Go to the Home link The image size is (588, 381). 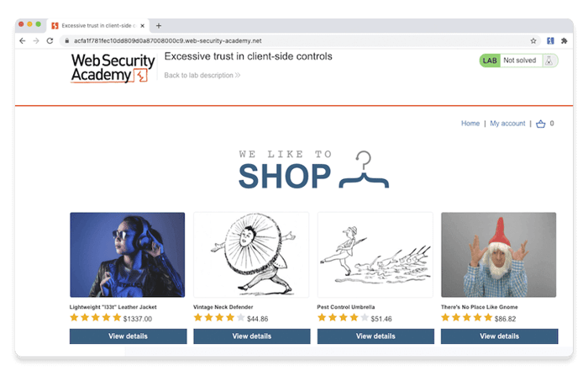click(x=470, y=124)
